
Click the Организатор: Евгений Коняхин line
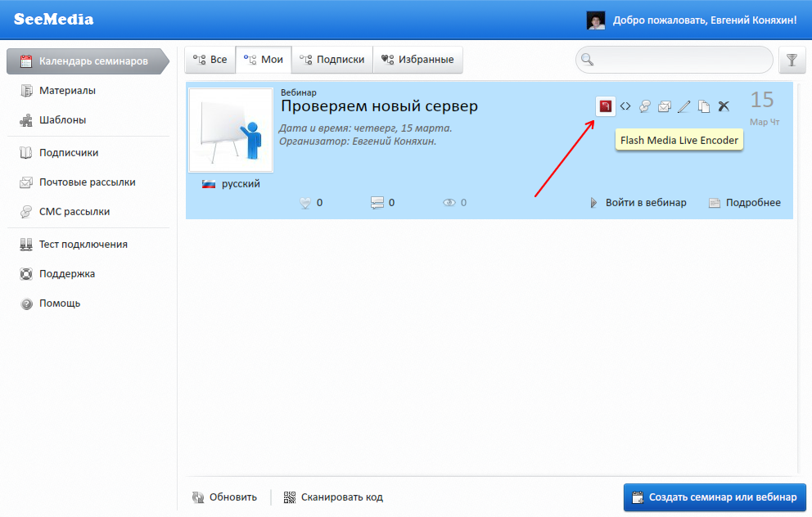358,142
